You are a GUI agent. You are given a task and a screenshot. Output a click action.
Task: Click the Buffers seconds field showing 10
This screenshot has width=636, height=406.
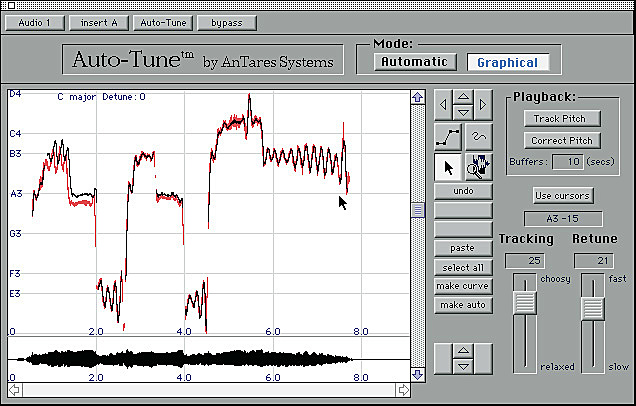point(568,162)
